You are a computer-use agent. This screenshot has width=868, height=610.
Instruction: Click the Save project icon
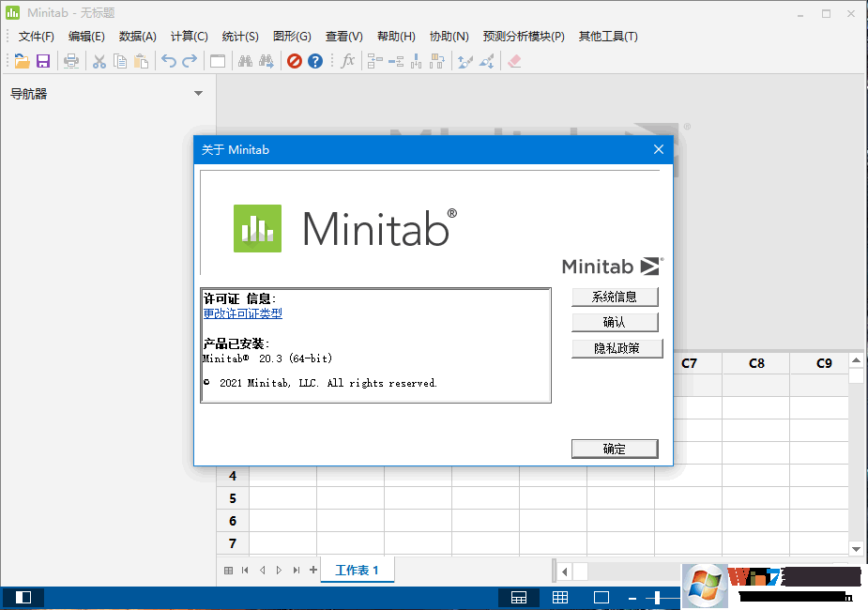pyautogui.click(x=43, y=61)
